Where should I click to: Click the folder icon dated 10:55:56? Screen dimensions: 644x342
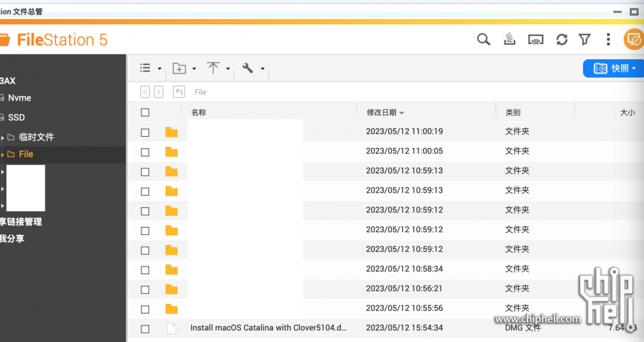tap(171, 308)
